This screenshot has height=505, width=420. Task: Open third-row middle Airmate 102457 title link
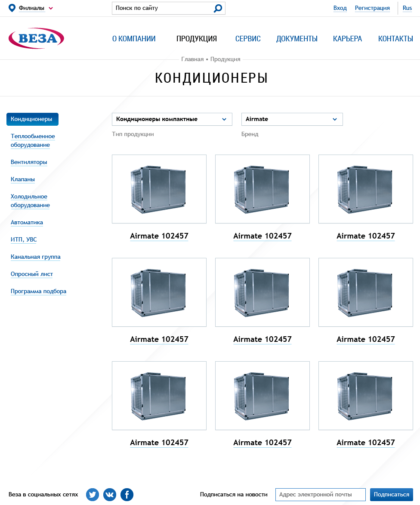pyautogui.click(x=262, y=443)
